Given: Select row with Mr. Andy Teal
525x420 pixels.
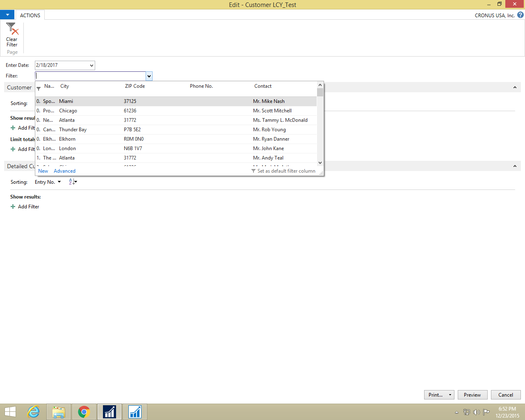Looking at the screenshot, I should tap(176, 158).
